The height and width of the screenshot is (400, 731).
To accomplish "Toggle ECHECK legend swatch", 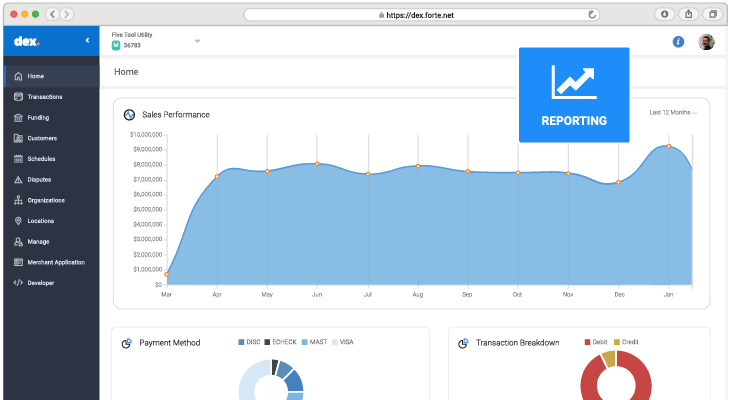I will [x=267, y=342].
